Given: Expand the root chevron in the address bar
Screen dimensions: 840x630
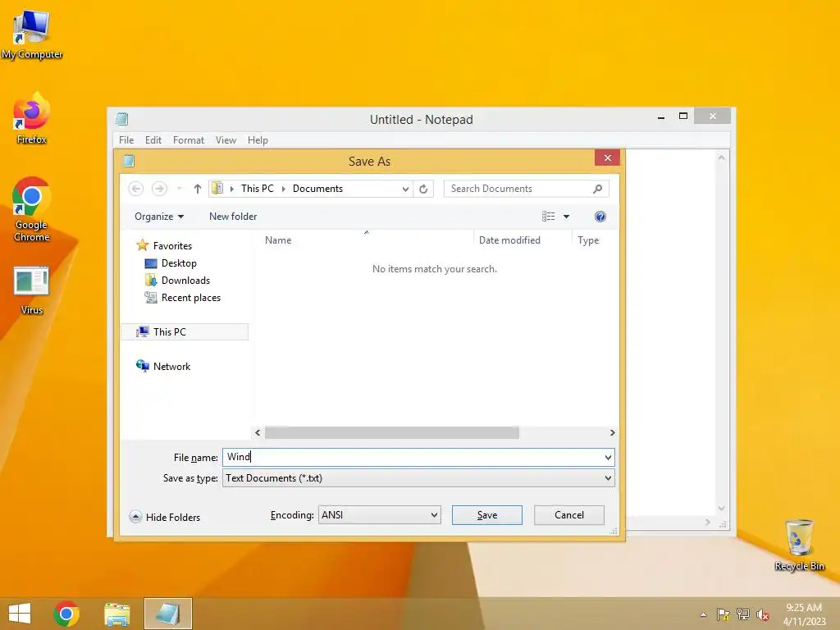Looking at the screenshot, I should 232,189.
